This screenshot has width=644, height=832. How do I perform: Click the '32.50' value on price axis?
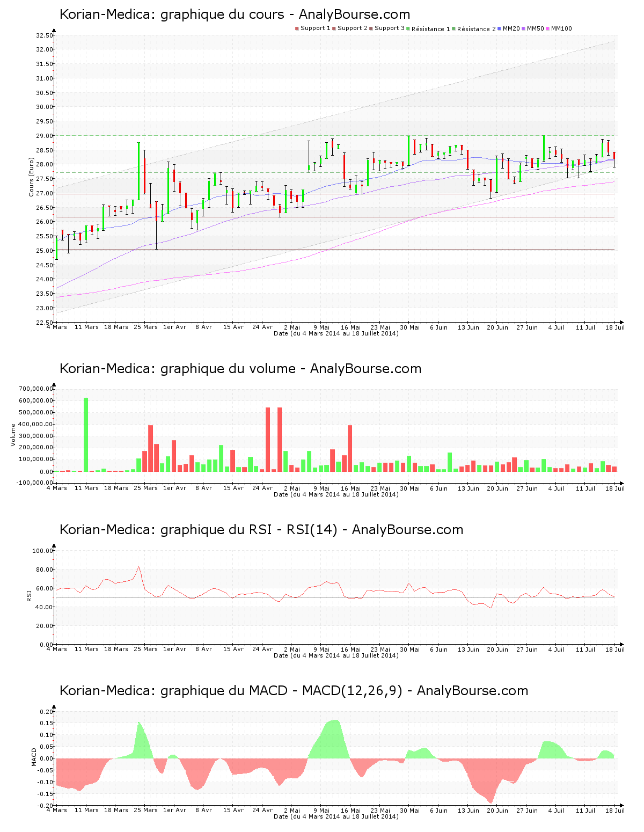[x=45, y=35]
